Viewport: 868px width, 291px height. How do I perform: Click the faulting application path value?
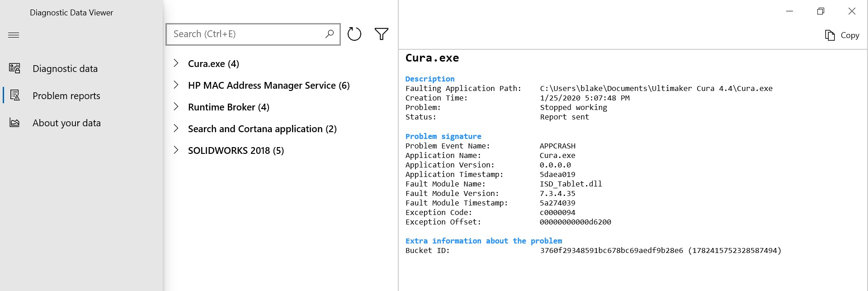coord(656,88)
